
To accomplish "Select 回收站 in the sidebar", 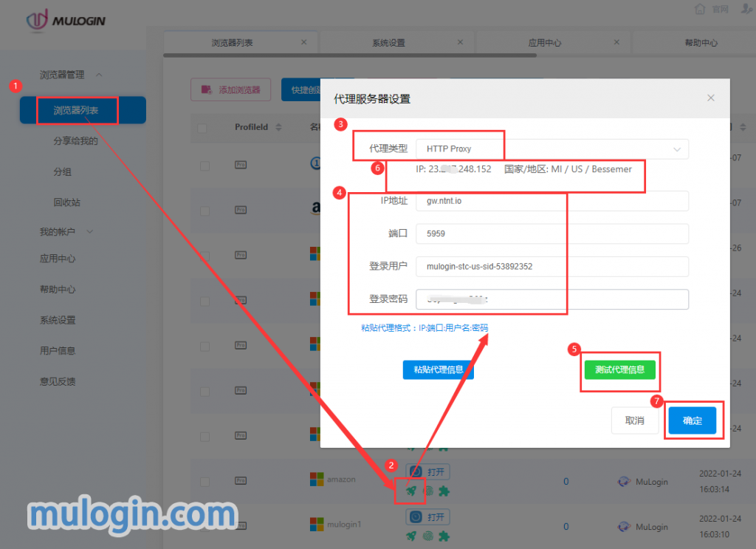I will 67,202.
